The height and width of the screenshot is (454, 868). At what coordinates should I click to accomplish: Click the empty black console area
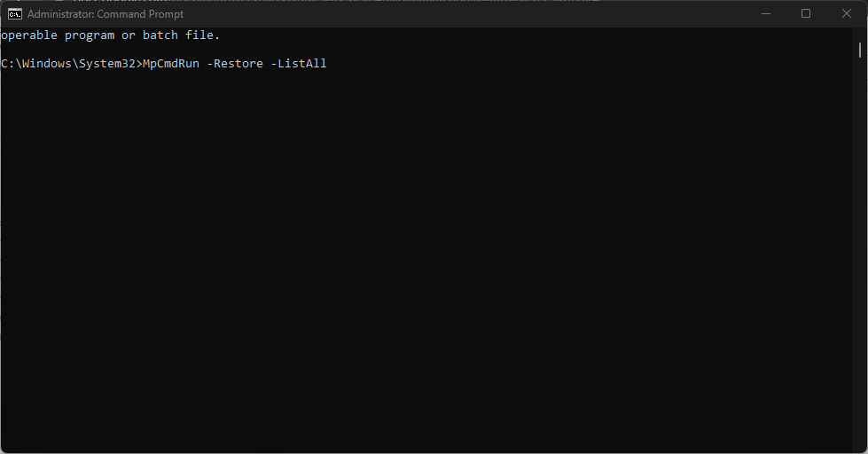426,266
